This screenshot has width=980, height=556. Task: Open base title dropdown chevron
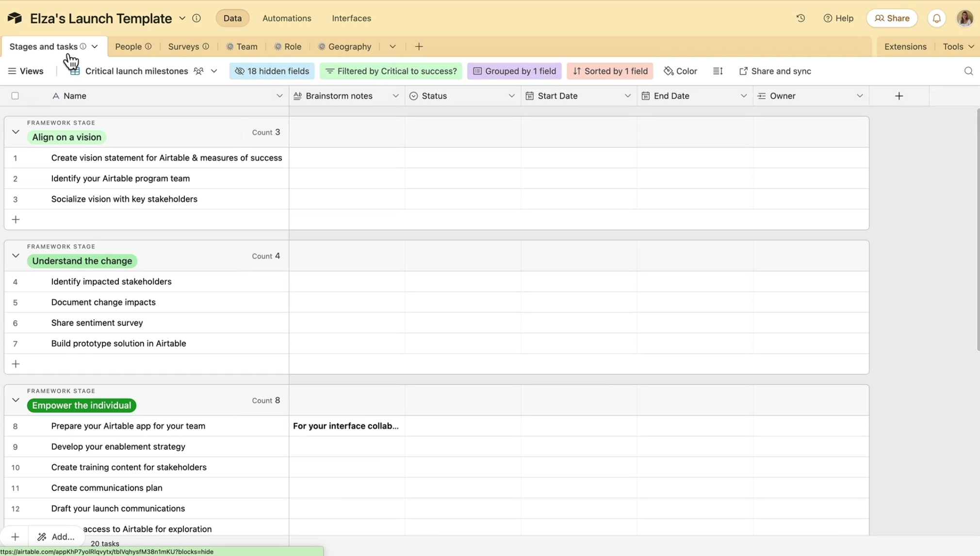[x=182, y=18]
